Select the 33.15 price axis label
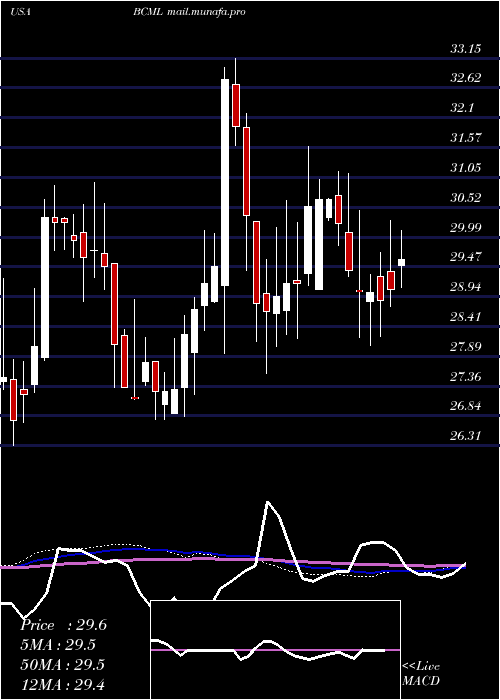Viewport: 500px width, 700px height. [466, 48]
